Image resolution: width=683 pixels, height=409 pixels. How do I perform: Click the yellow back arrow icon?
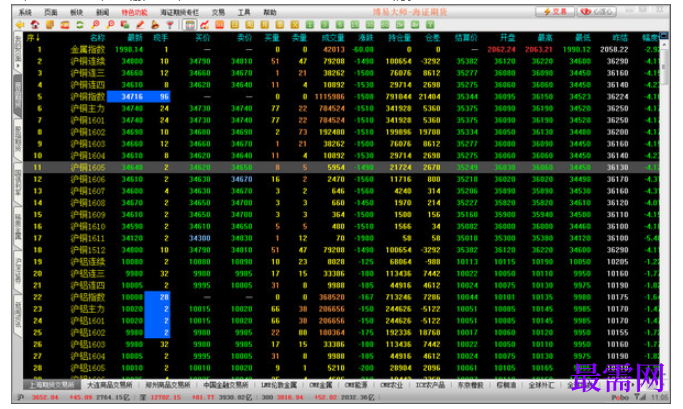coord(19,25)
